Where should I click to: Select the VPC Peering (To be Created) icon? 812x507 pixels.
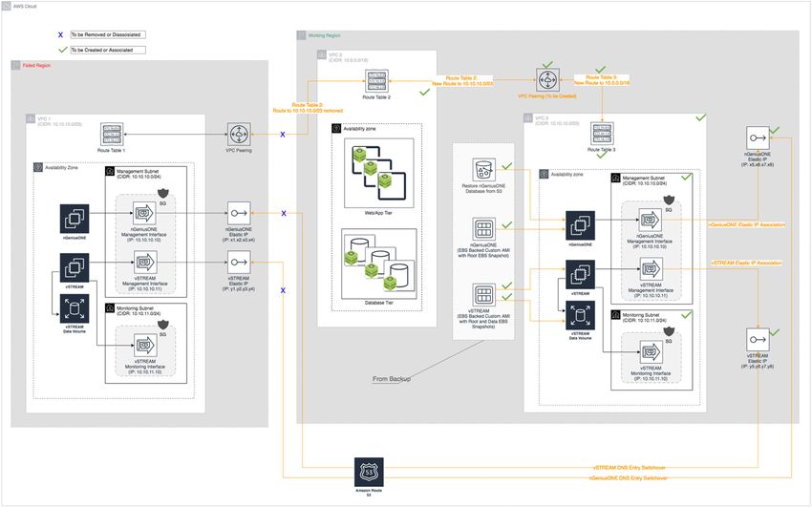coord(547,81)
